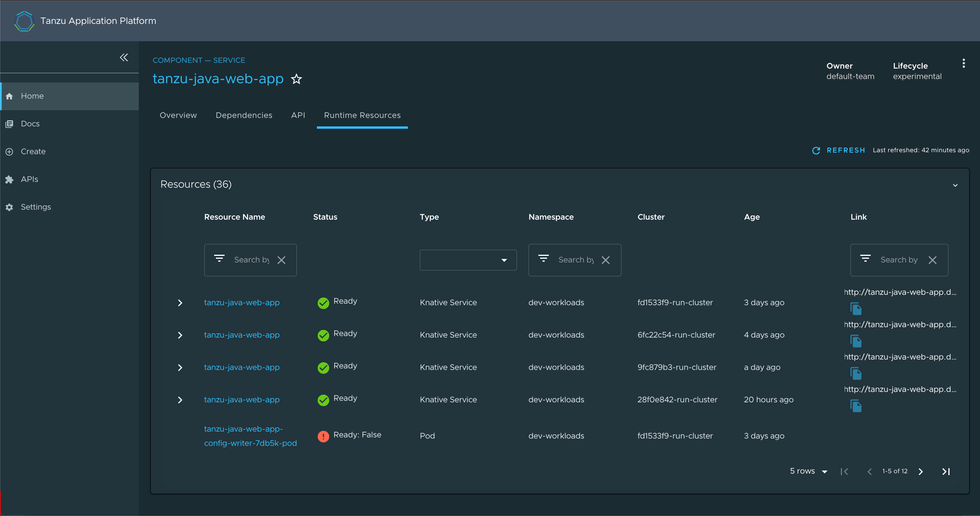Click the three-dot overflow menu icon top right
Screen dimensions: 980x516
[964, 64]
